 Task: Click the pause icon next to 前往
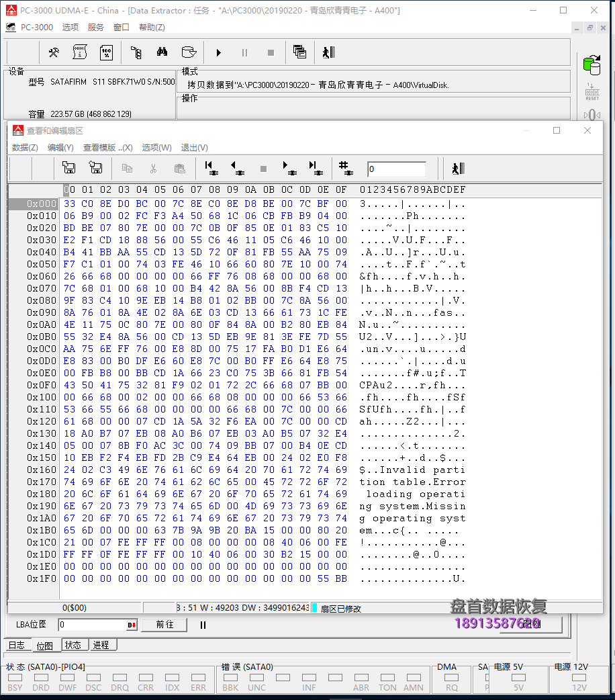[x=203, y=625]
